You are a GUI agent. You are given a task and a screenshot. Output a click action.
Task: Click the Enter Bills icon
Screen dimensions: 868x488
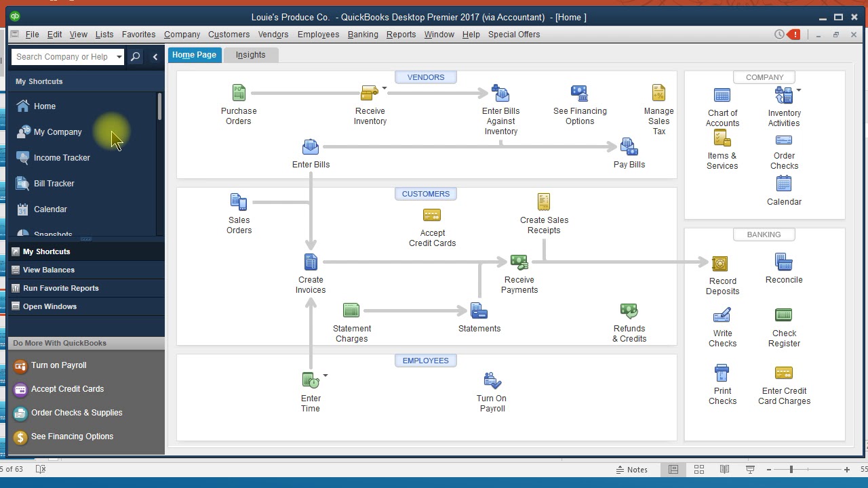311,147
